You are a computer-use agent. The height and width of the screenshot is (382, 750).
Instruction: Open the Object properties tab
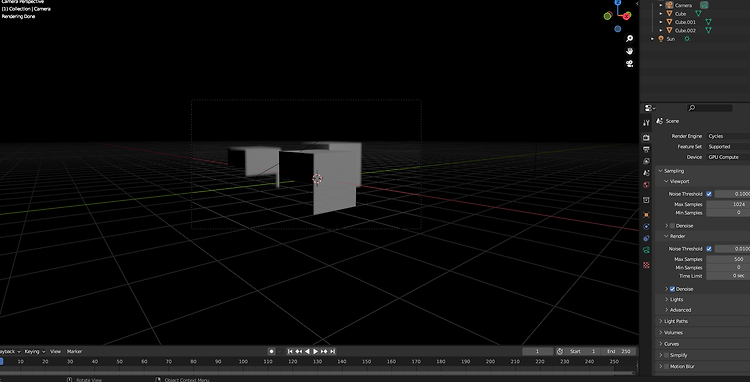[646, 215]
